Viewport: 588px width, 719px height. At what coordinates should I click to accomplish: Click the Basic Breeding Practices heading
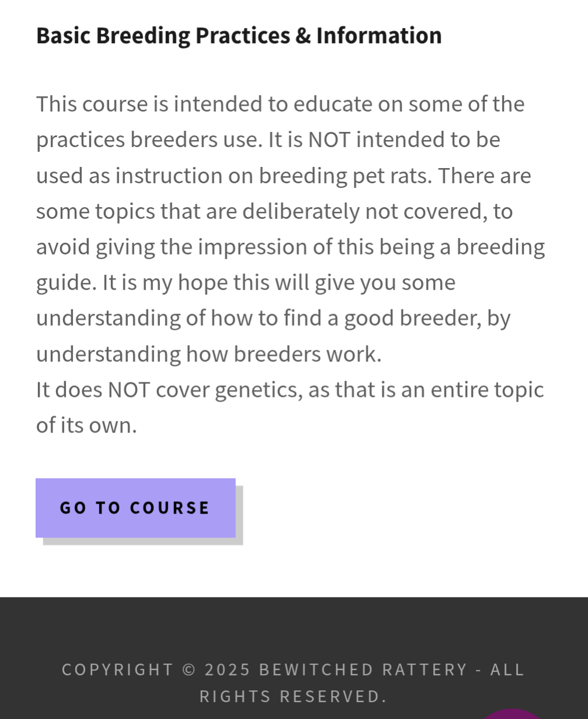(x=239, y=36)
